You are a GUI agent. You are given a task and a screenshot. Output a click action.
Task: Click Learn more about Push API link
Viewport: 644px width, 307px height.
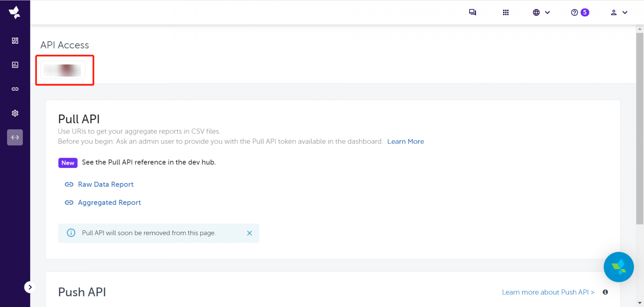coord(548,292)
